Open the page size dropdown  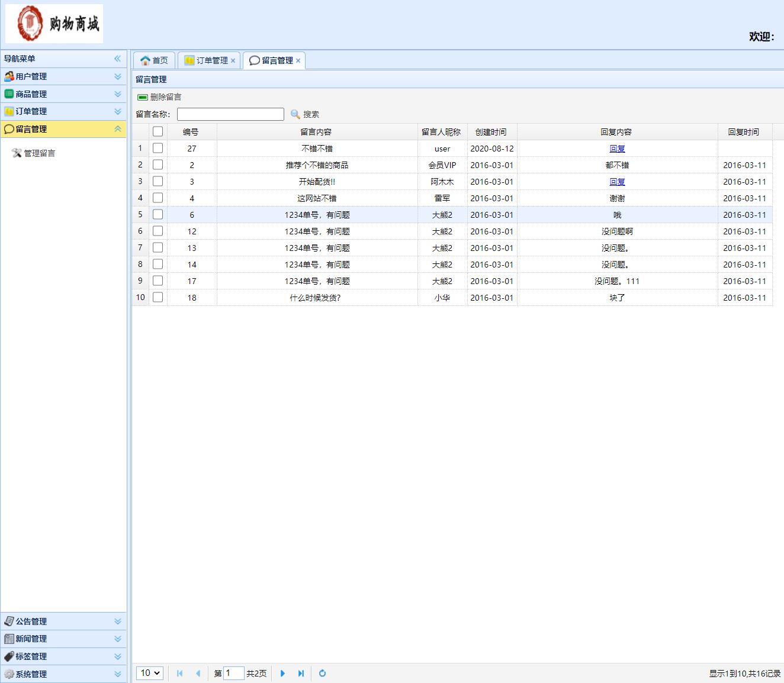150,673
